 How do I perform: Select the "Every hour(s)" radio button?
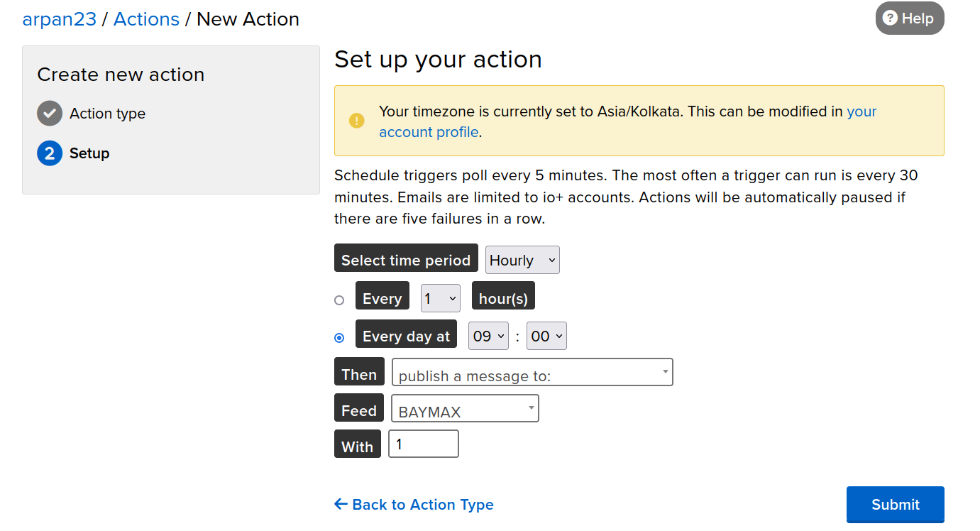339,300
